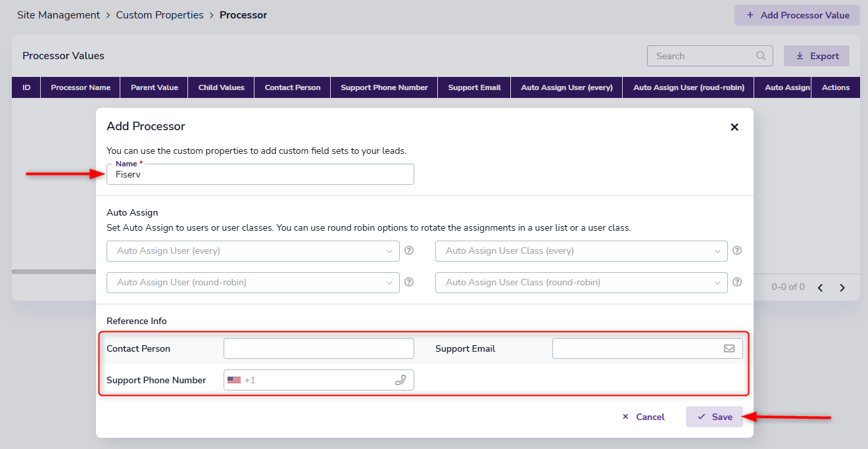Cancel adding the processor
The image size is (868, 449).
643,417
